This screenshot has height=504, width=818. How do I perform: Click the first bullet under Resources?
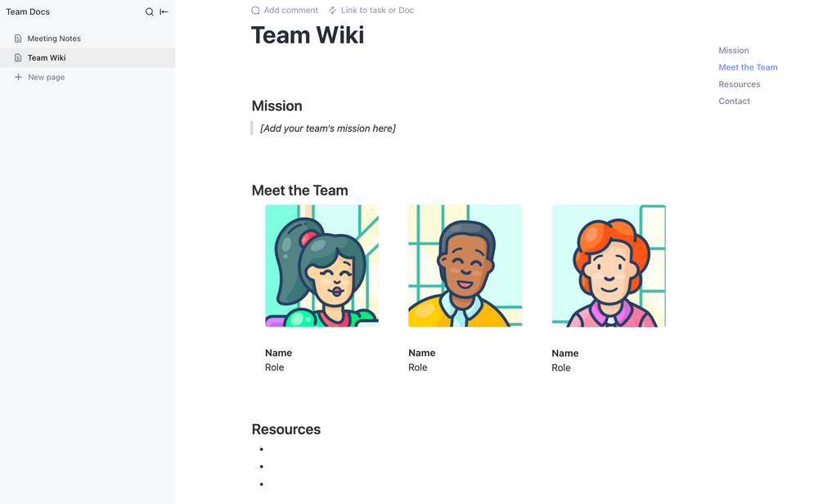[261, 448]
